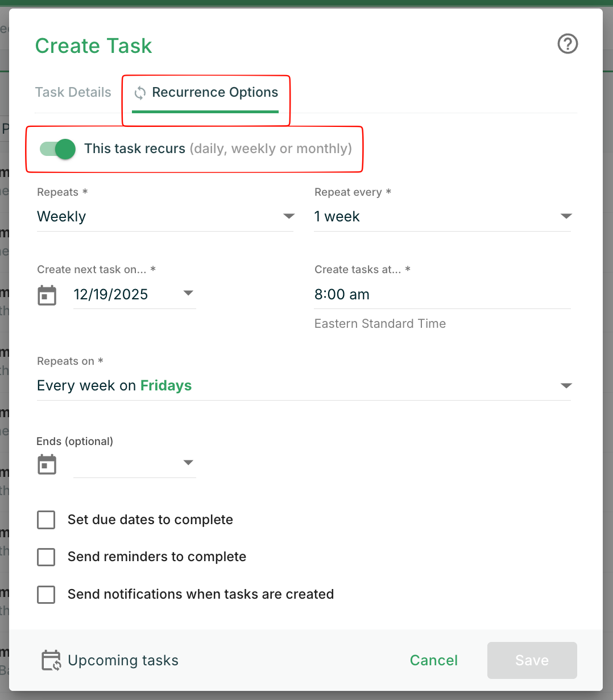Switch to the Task Details tab
This screenshot has height=700, width=613.
coord(73,92)
